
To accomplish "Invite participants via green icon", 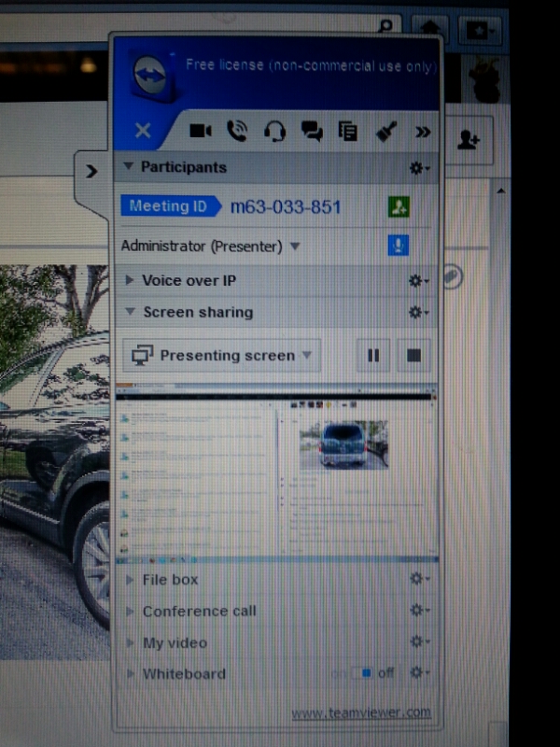I will coord(399,207).
